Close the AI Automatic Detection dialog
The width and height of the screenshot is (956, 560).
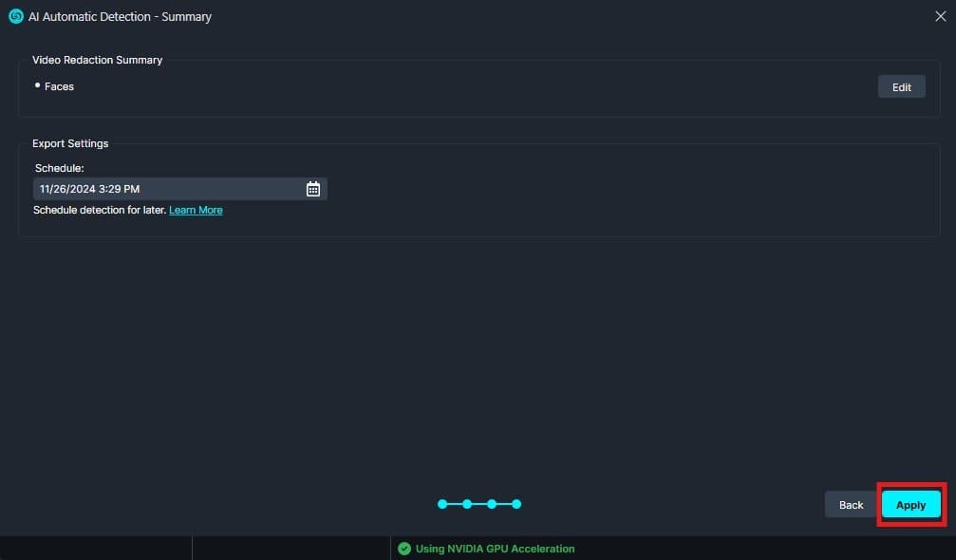click(940, 16)
